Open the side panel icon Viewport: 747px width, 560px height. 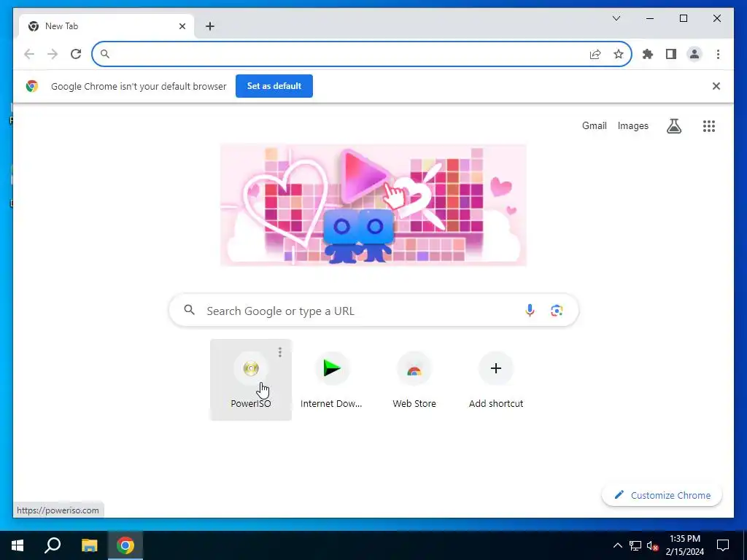[x=671, y=54]
